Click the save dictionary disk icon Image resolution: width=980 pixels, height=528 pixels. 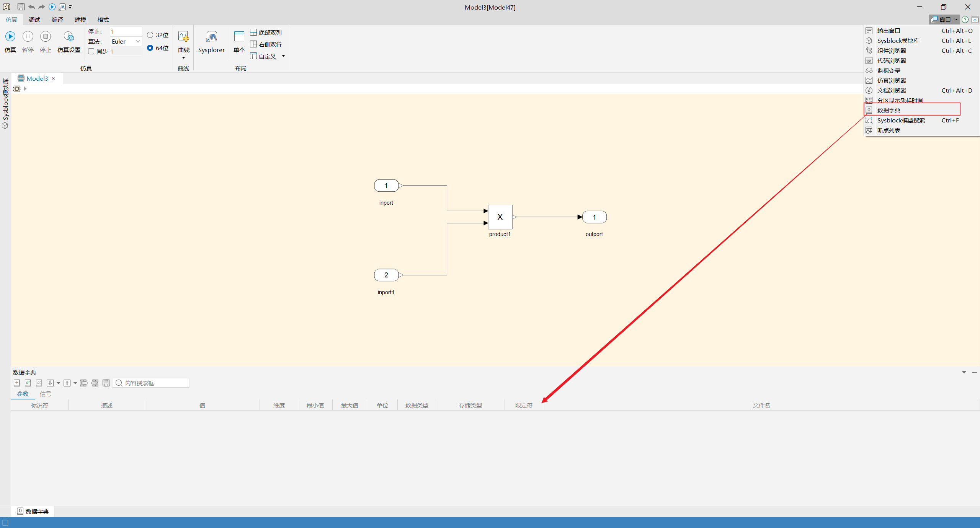106,383
